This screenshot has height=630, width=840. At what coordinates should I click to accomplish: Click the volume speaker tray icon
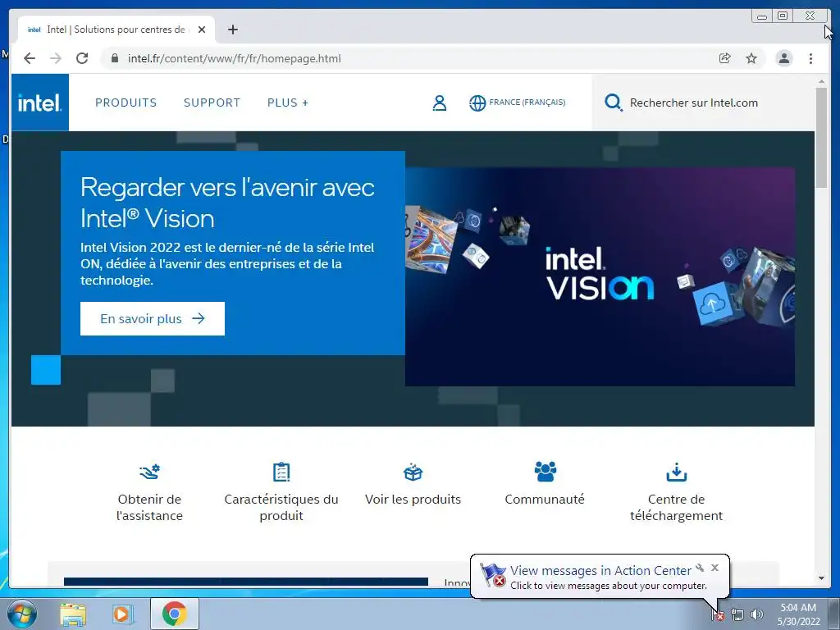756,614
